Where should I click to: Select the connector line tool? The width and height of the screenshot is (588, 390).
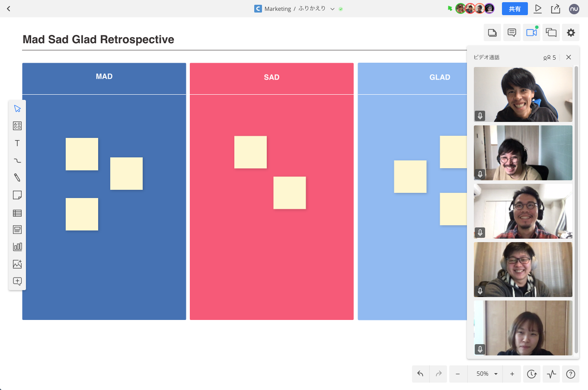[17, 160]
